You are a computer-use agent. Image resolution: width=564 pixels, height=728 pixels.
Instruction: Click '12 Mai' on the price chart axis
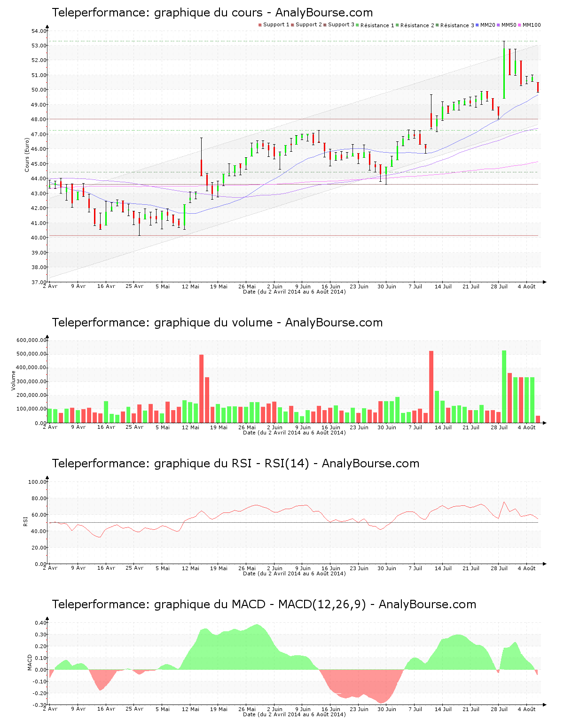pyautogui.click(x=190, y=287)
